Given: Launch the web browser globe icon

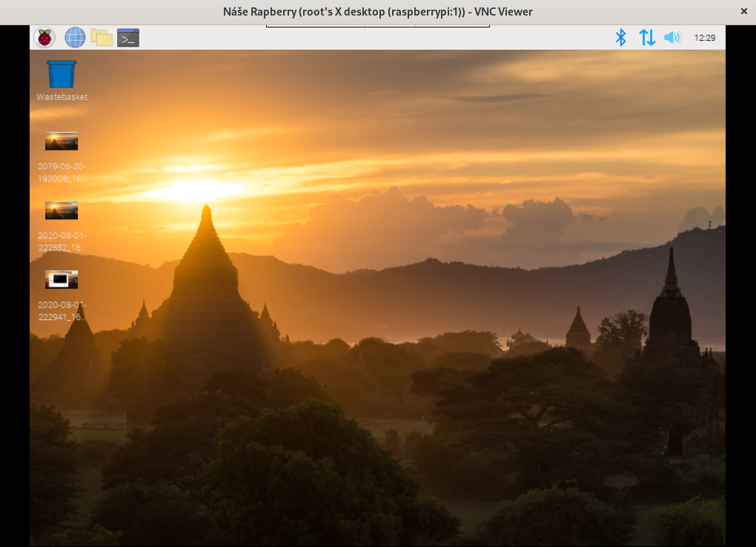Looking at the screenshot, I should (x=75, y=38).
